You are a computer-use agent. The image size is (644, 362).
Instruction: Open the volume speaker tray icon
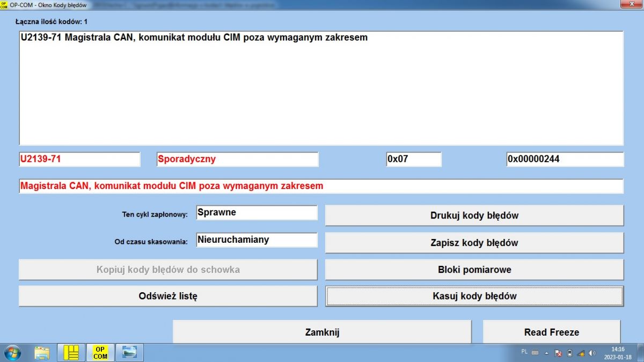click(x=592, y=353)
